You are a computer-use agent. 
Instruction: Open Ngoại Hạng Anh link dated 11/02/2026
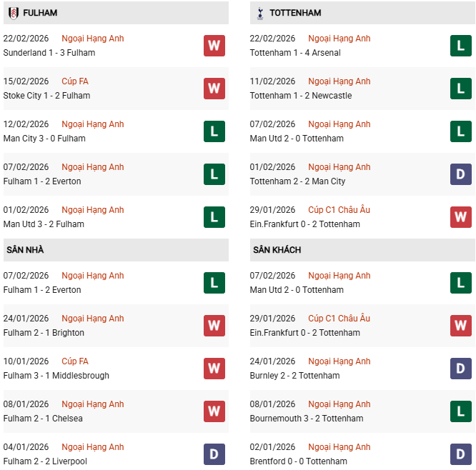[339, 81]
